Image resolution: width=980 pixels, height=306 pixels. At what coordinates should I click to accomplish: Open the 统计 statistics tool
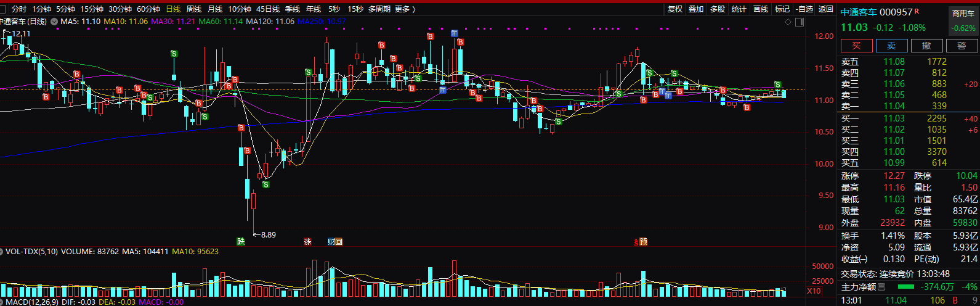[x=739, y=9]
